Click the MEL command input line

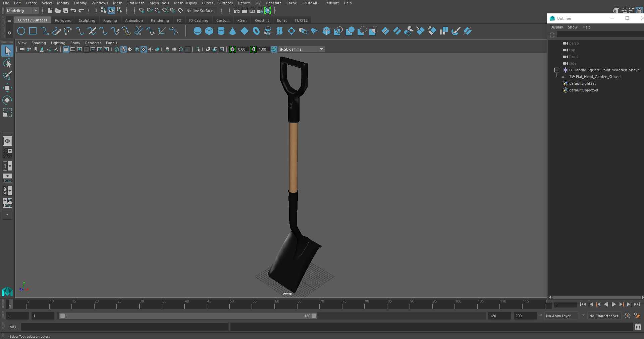[x=125, y=327]
